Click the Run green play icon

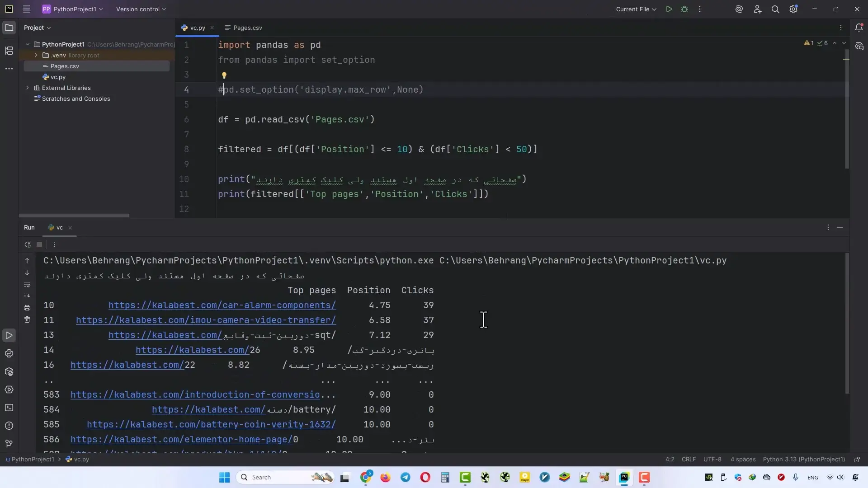click(669, 9)
